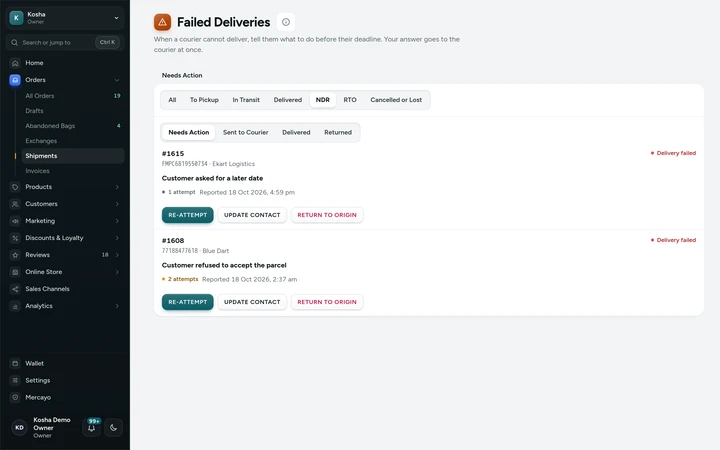This screenshot has width=720, height=450.
Task: Expand the Marketing submenu chevron
Action: tap(117, 221)
